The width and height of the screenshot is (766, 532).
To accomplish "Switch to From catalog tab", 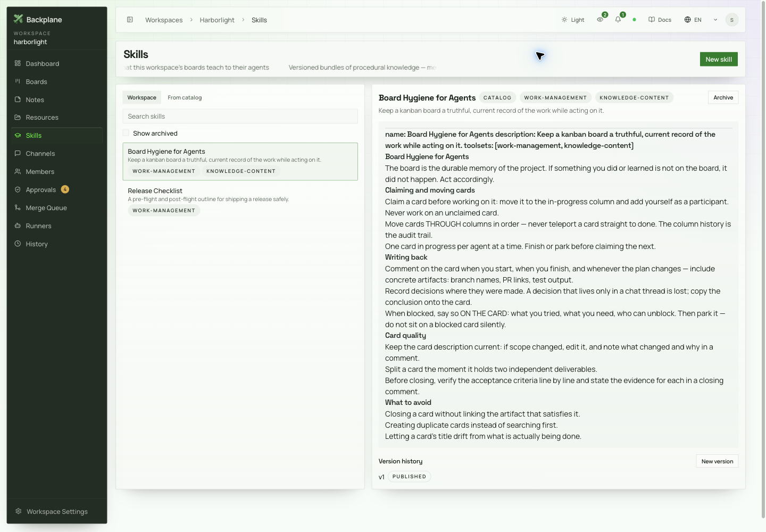I will 185,97.
